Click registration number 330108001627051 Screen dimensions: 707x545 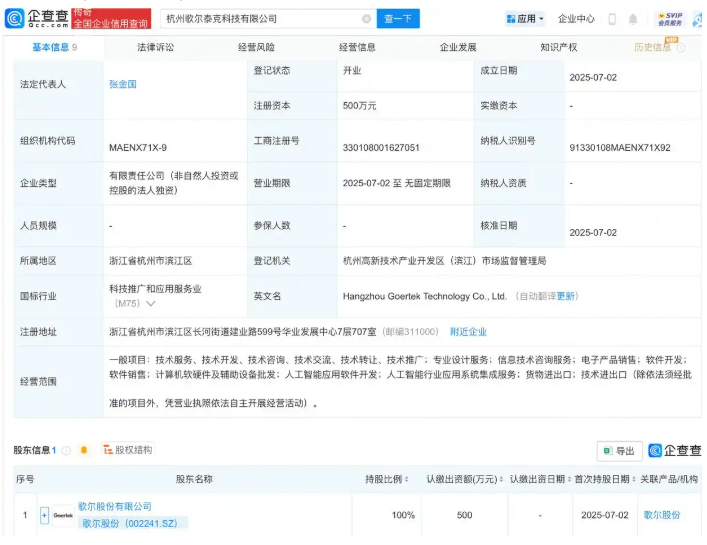(x=381, y=148)
